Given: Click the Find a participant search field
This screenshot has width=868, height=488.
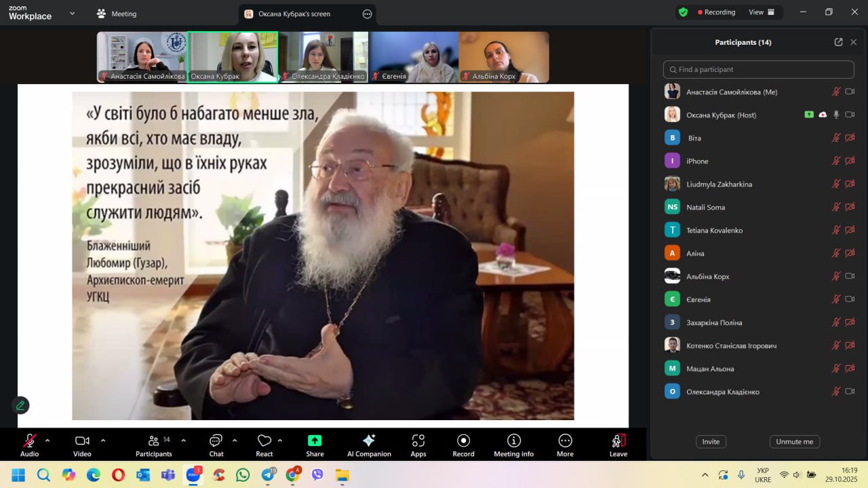Looking at the screenshot, I should click(758, 69).
